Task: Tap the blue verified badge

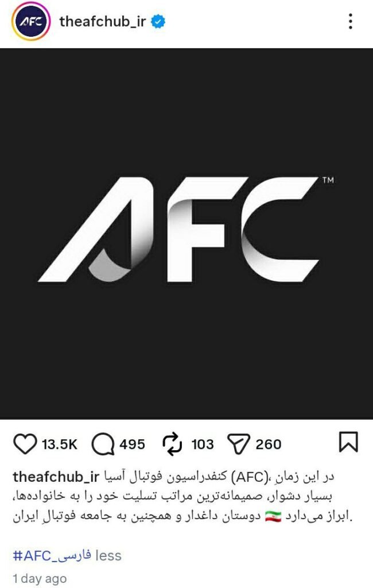Action: click(158, 22)
